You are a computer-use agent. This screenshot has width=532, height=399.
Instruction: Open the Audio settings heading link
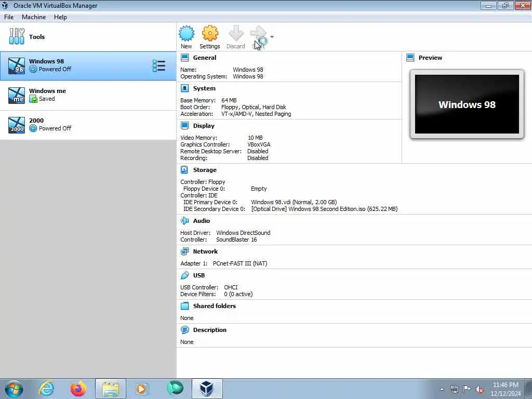click(x=202, y=221)
